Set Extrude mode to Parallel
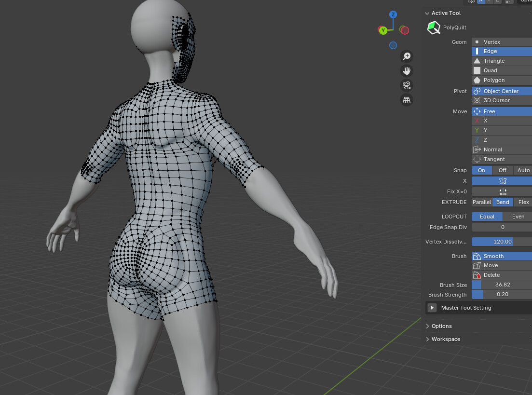The image size is (532, 395). (482, 202)
